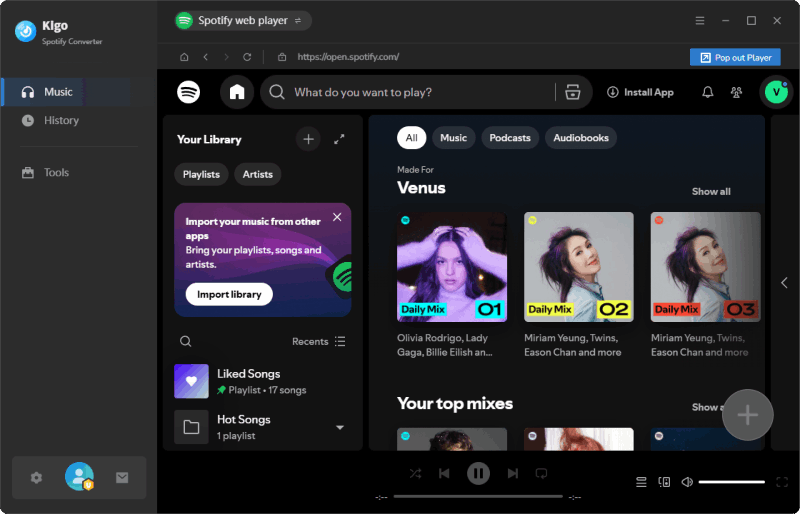Click the open.spotify.com URL field
Screen dimensions: 800x514
[348, 57]
